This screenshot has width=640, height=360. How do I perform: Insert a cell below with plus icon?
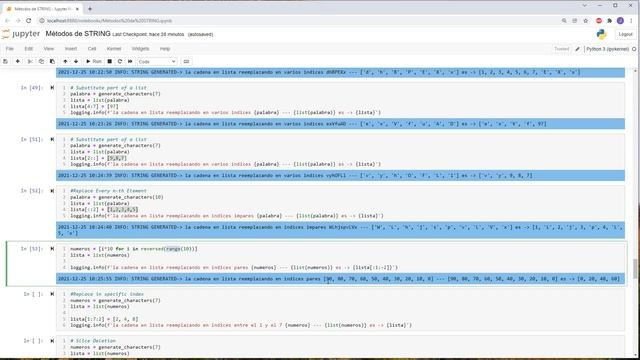[x=18, y=61]
